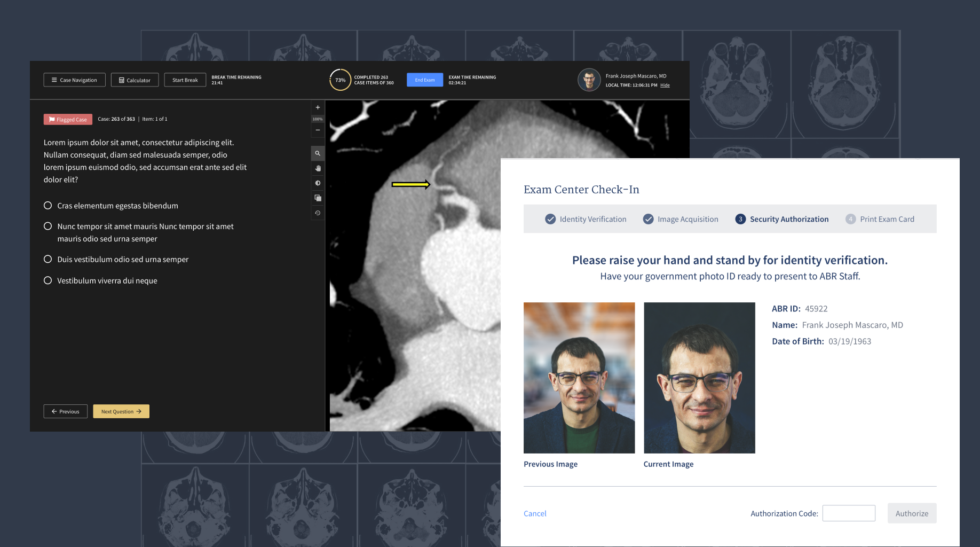Screen dimensions: 980x547
Task: Click the step 4 number badge
Action: coord(851,219)
